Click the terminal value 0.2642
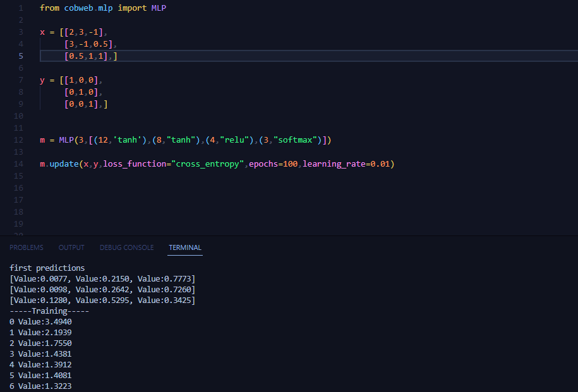 (116, 290)
